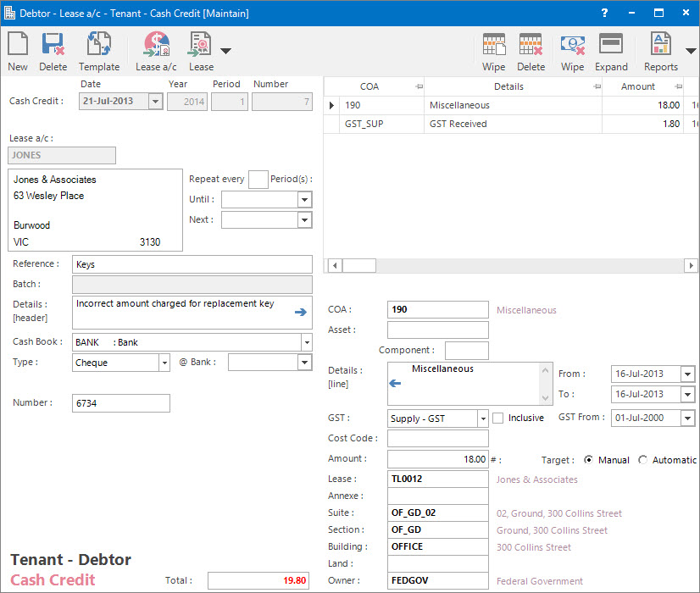Click the line Details scroll-down arrow
Screen dimensions: 700x593
[x=545, y=397]
